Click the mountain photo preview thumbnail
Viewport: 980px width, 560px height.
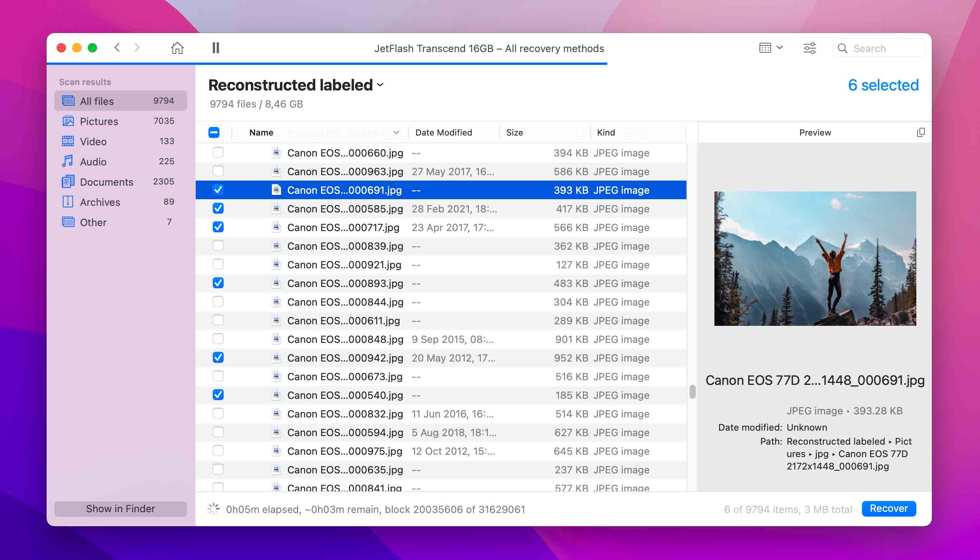pyautogui.click(x=815, y=258)
